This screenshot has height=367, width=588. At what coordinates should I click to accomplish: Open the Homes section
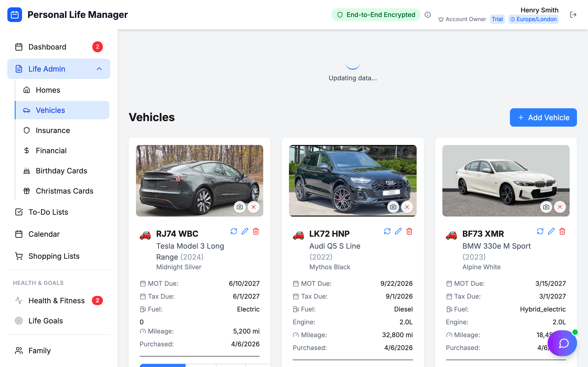[48, 90]
